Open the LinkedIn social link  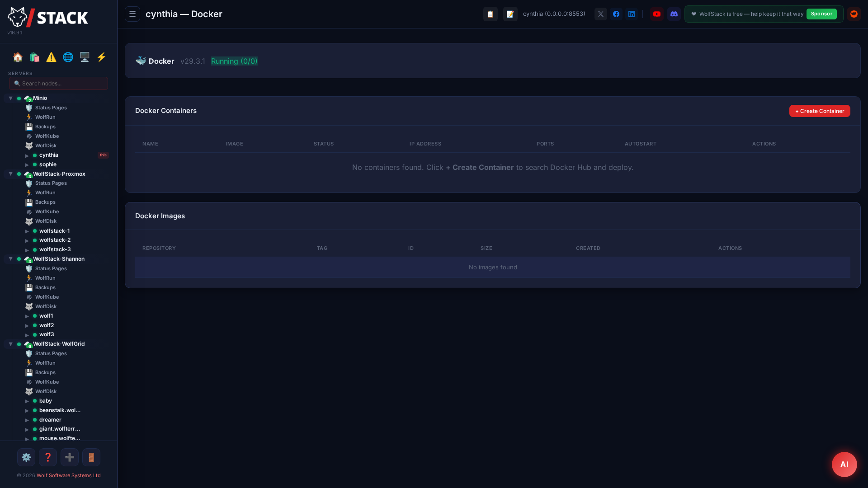tap(632, 14)
